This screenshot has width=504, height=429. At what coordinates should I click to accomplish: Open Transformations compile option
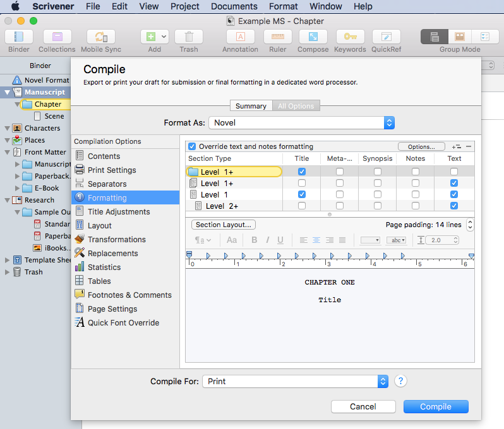[125, 239]
